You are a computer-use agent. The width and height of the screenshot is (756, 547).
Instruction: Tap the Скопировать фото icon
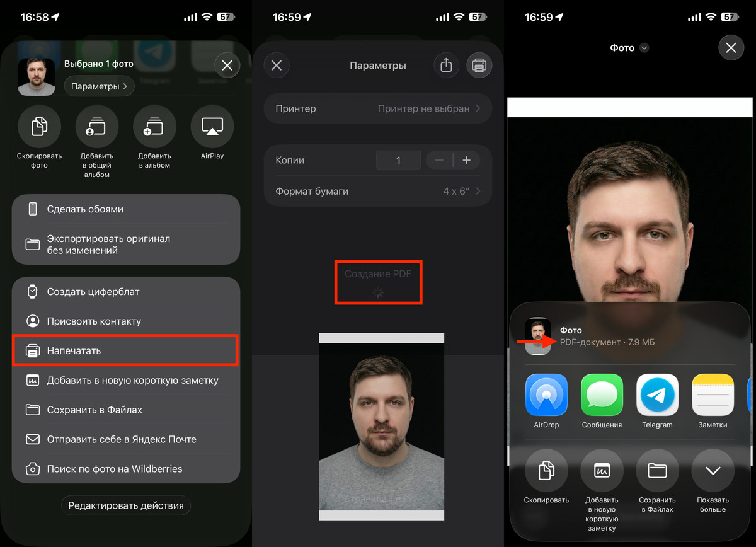(x=39, y=127)
